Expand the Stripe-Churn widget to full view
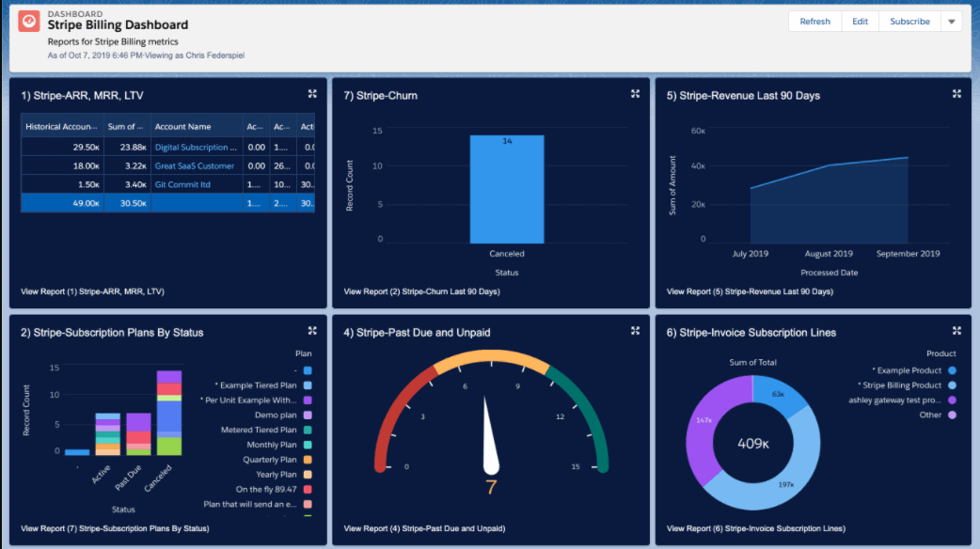The image size is (980, 549). pos(635,94)
